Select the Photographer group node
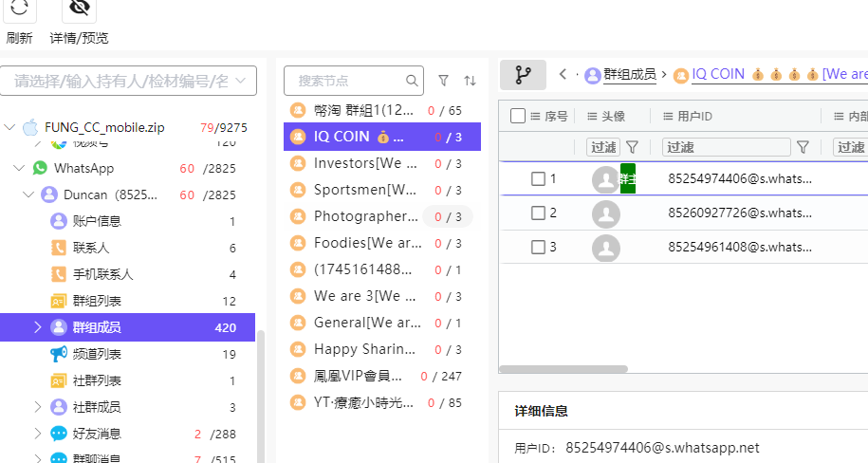This screenshot has height=463, width=868. coord(382,216)
